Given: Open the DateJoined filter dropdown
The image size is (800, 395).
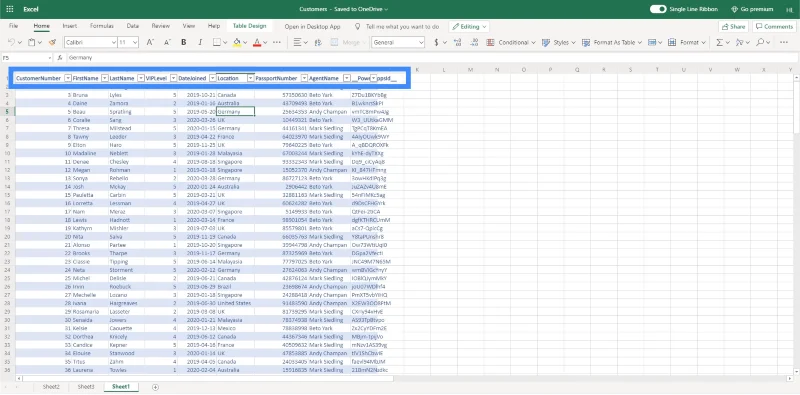Looking at the screenshot, I should [x=212, y=78].
